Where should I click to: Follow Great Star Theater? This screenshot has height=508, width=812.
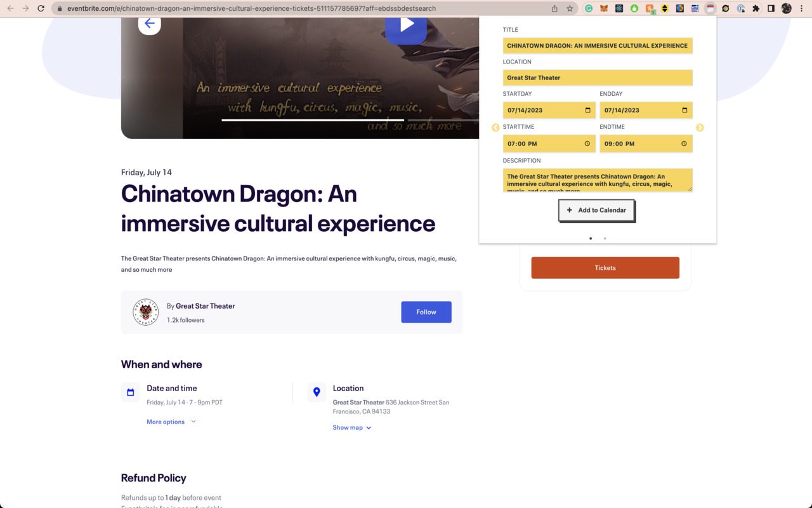(x=426, y=312)
